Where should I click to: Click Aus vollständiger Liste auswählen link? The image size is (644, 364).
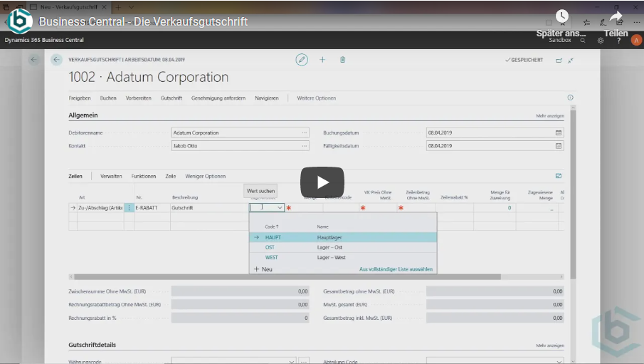click(x=396, y=269)
